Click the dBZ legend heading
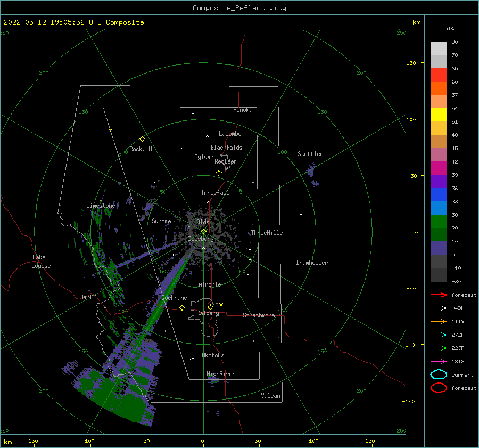The width and height of the screenshot is (479, 448). [x=451, y=28]
